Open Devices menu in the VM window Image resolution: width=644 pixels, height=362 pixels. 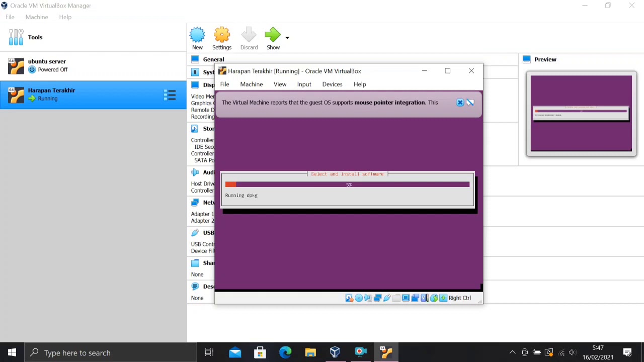(332, 84)
